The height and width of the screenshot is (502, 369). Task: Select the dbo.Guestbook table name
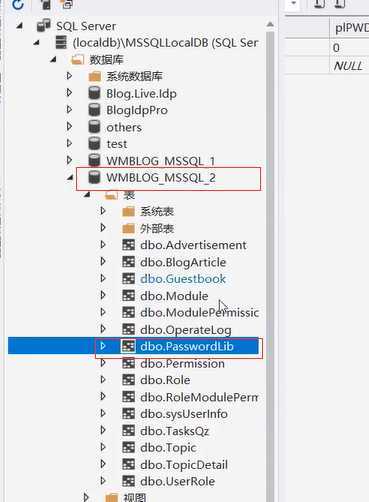183,279
